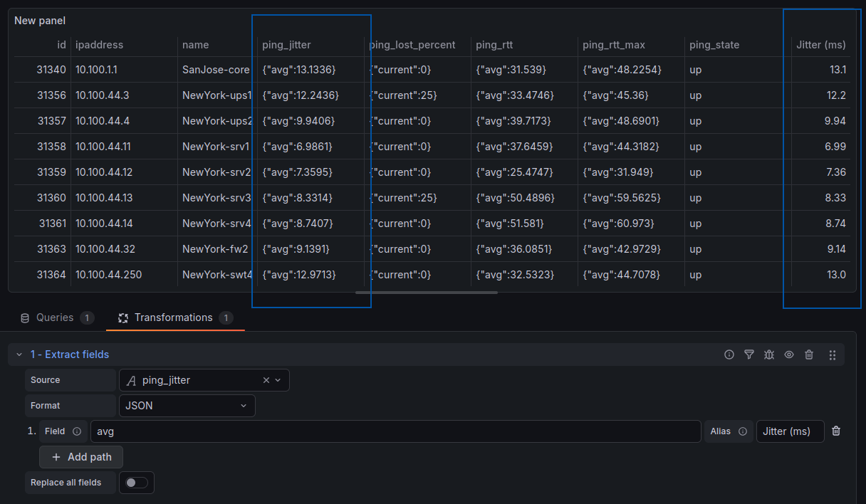Open the transformation help info icon
This screenshot has width=866, height=504.
729,355
